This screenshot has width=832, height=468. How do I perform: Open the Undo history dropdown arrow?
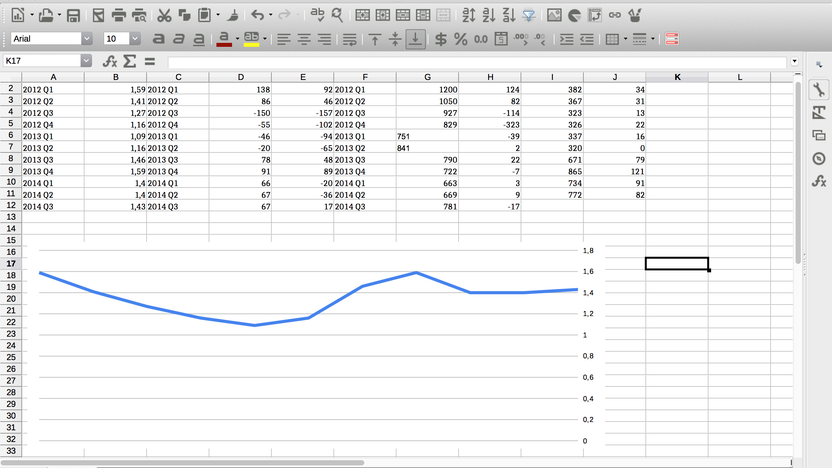(x=271, y=15)
